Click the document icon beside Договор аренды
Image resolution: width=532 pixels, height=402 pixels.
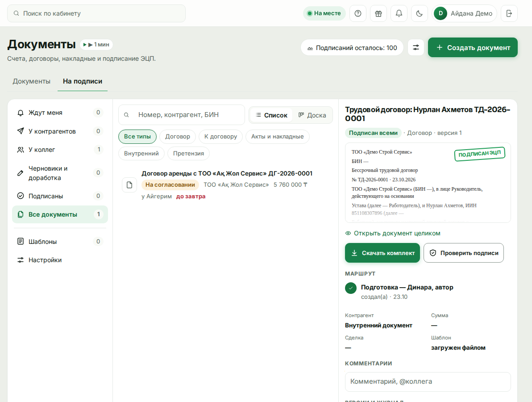129,185
